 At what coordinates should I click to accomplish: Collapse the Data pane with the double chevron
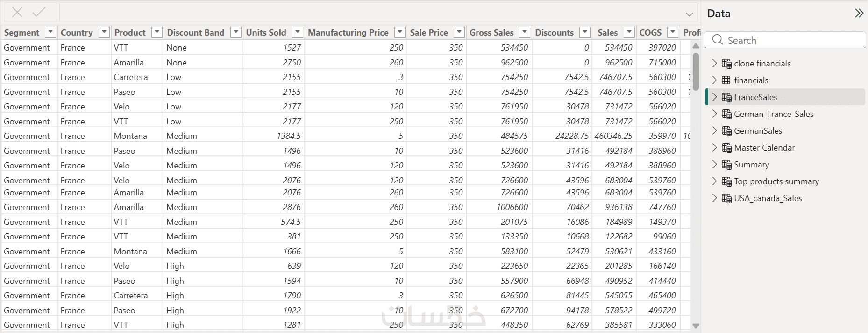pos(859,13)
